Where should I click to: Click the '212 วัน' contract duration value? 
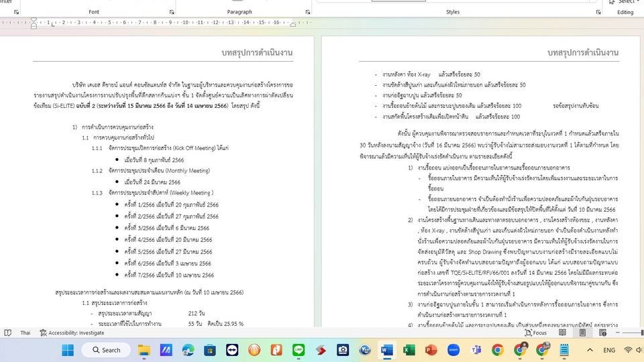[x=197, y=313]
